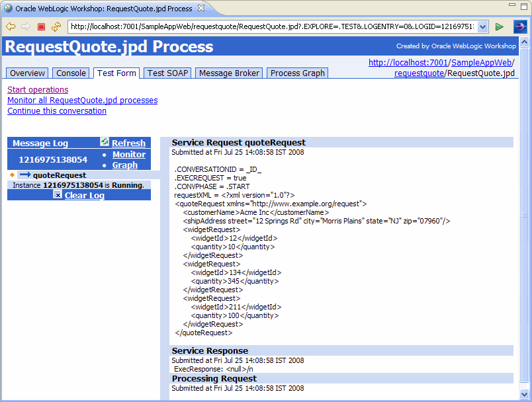532x402 pixels.
Task: Click the Clear Log icon
Action: click(58, 194)
